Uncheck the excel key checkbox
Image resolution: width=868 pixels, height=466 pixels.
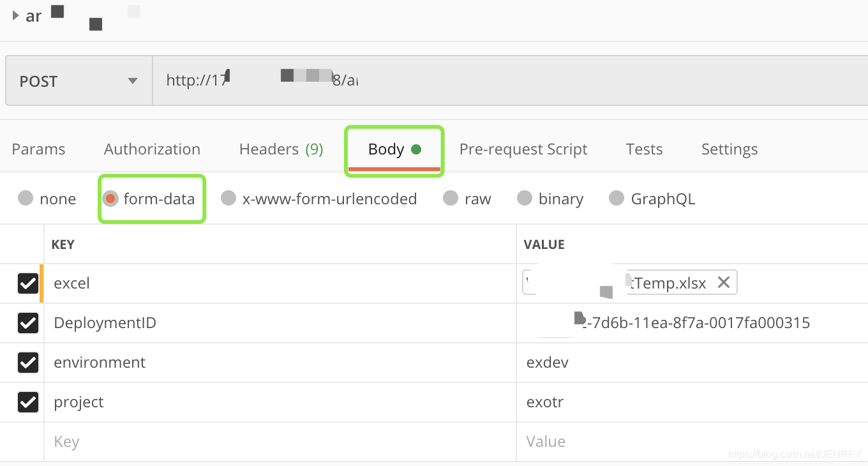click(x=28, y=283)
